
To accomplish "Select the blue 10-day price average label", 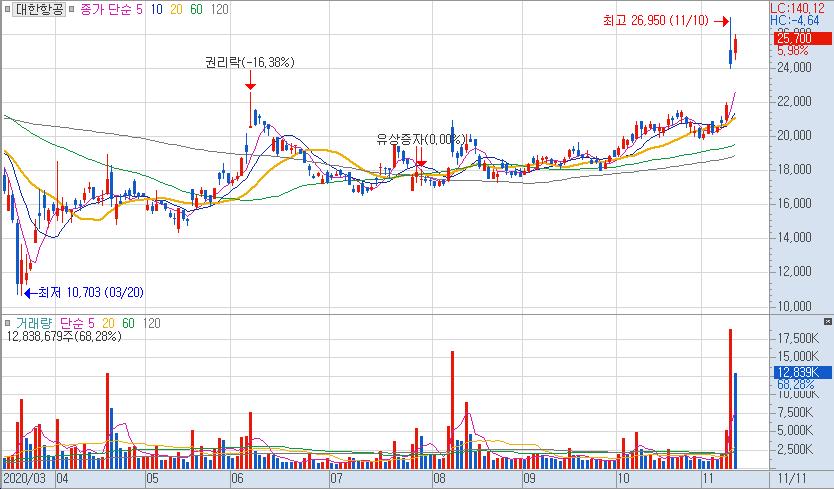I will click(x=156, y=9).
